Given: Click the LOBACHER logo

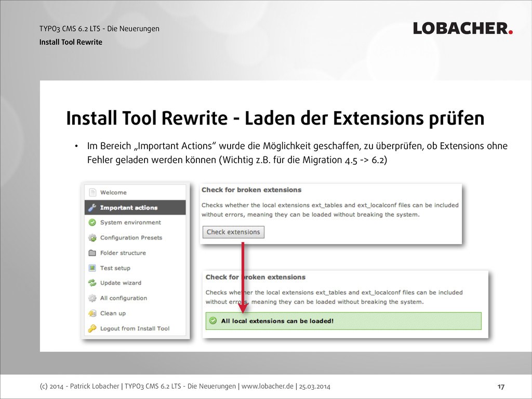Looking at the screenshot, I should coord(463,29).
